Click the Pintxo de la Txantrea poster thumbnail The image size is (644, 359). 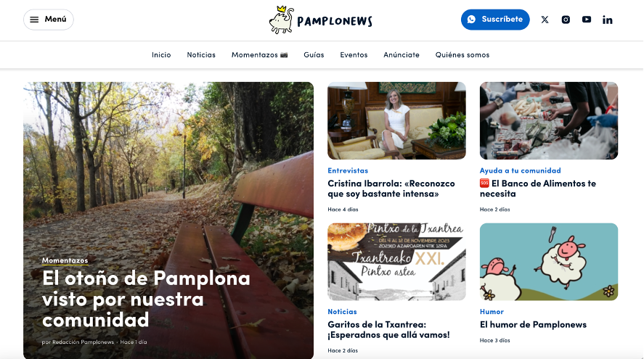(x=396, y=262)
